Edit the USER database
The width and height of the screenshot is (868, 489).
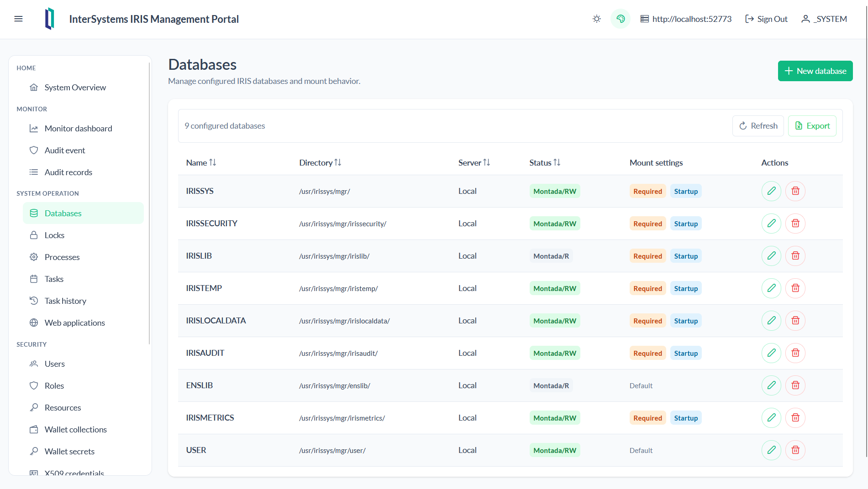pos(771,450)
